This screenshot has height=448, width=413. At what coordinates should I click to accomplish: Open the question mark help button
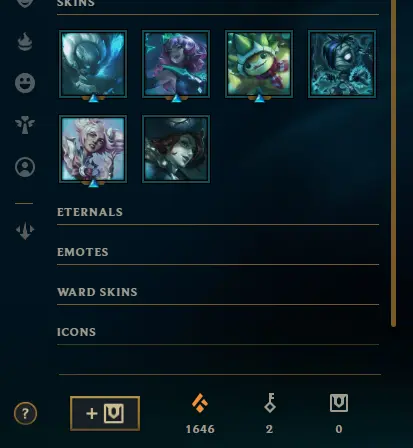pyautogui.click(x=25, y=414)
